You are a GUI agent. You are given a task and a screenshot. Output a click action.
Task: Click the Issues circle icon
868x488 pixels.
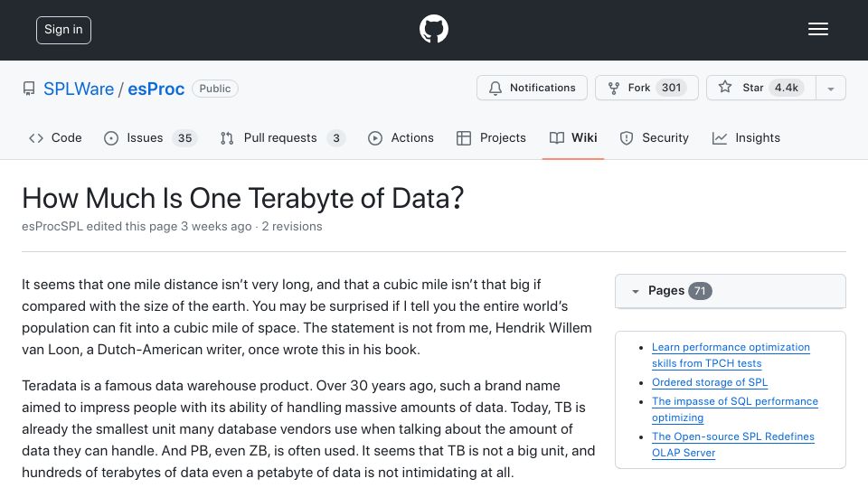coord(111,137)
